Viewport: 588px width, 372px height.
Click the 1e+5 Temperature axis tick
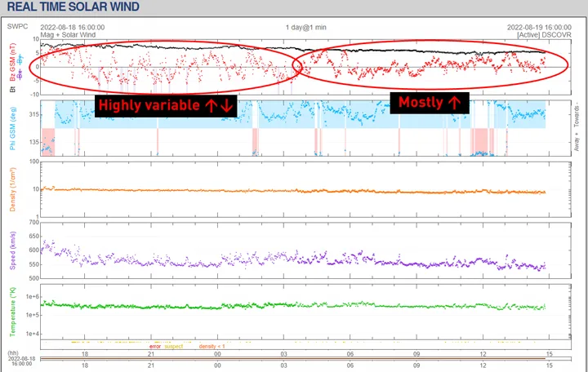click(x=32, y=315)
